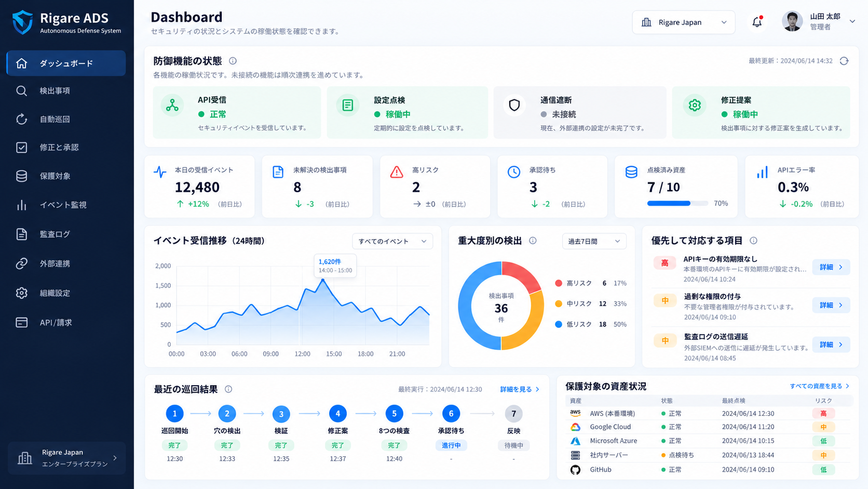Click the GitHub logo in asset table
This screenshot has height=489, width=868.
575,470
